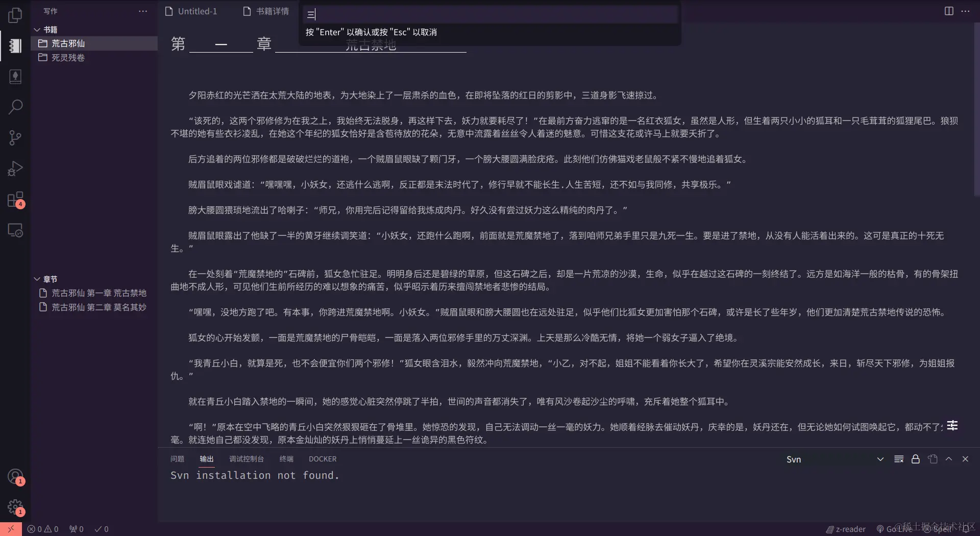Screen dimensions: 980x536
Task: Click z-reader in the status bar
Action: click(846, 529)
